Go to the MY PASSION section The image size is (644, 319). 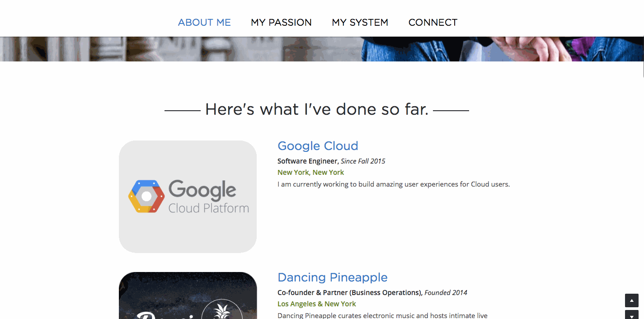(x=281, y=22)
